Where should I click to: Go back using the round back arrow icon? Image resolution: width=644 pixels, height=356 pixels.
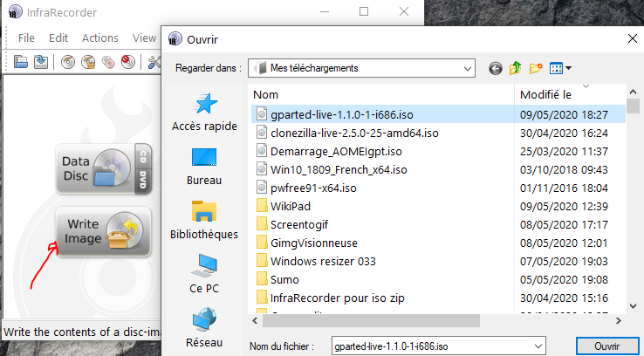tap(496, 68)
